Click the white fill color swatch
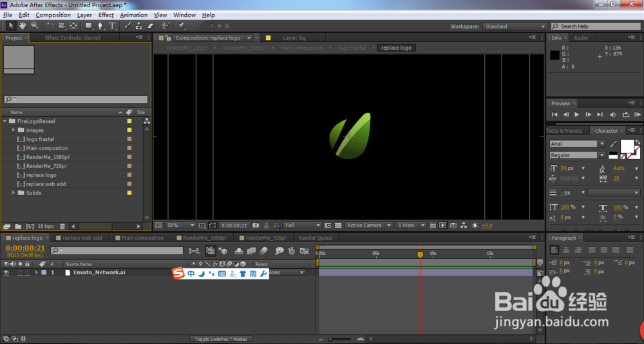 (627, 146)
